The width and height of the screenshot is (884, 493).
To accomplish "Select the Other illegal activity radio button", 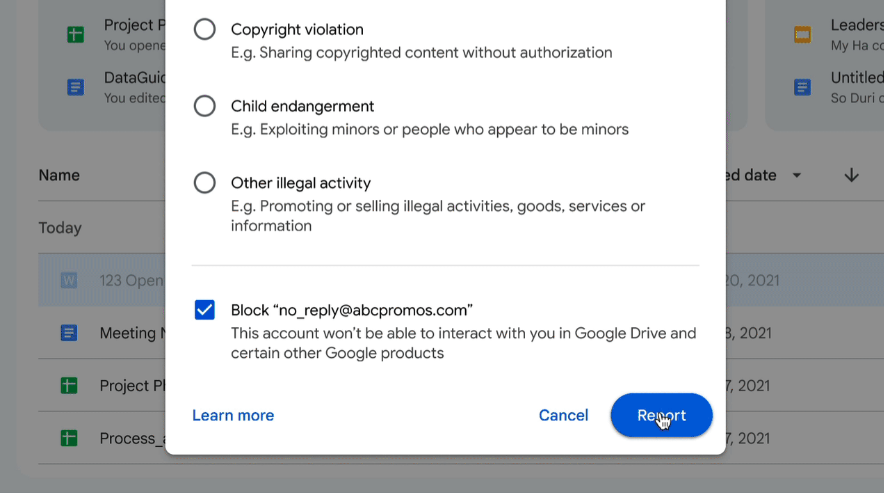I will click(205, 183).
